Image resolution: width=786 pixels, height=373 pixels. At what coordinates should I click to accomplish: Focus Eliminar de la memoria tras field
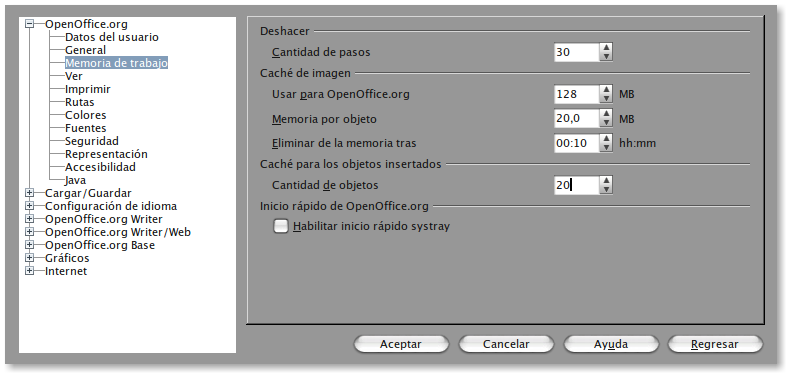click(x=577, y=143)
